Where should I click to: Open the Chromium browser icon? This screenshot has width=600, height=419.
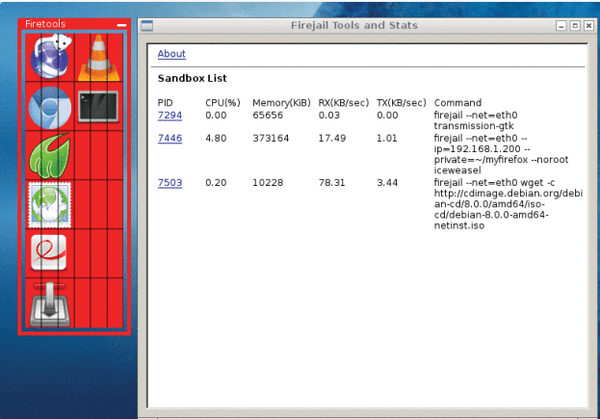point(49,107)
